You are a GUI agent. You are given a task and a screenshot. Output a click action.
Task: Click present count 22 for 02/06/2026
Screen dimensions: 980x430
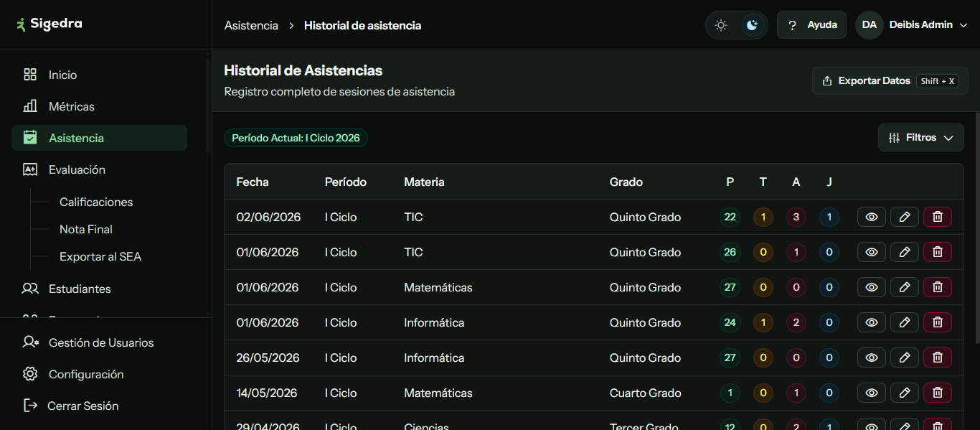point(730,217)
